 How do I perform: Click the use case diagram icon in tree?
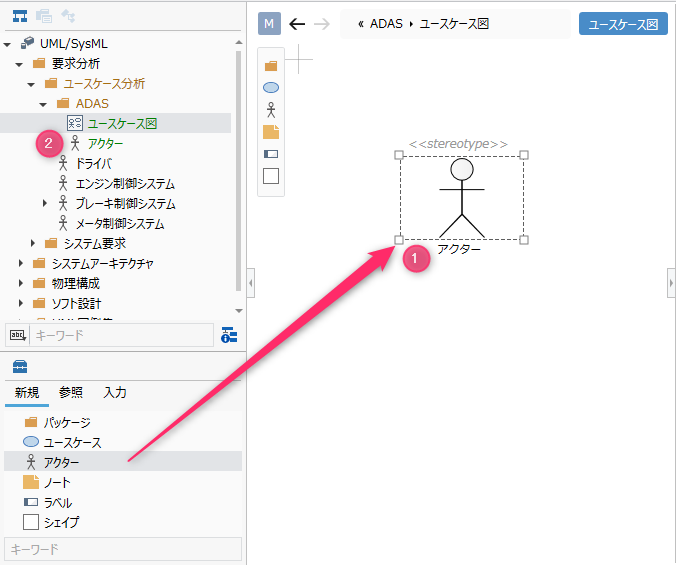[x=75, y=123]
